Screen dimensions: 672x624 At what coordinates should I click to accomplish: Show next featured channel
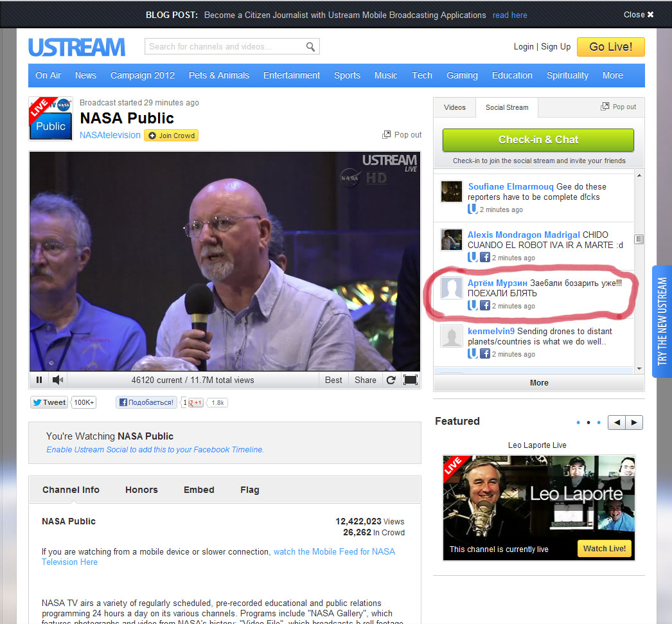pyautogui.click(x=634, y=423)
